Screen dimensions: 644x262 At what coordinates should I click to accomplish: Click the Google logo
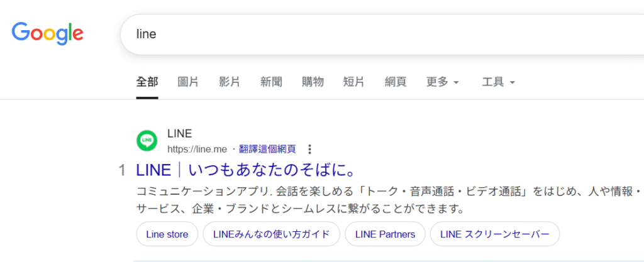click(x=47, y=33)
